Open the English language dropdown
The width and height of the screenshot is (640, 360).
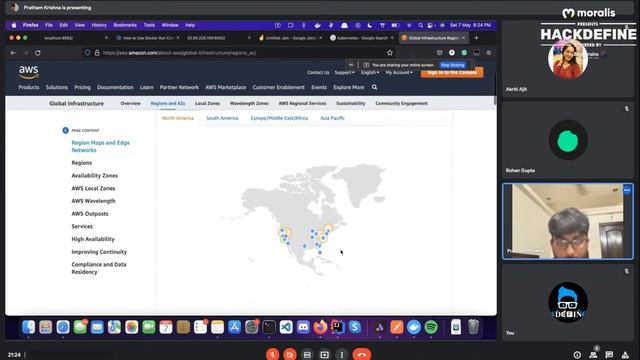click(x=370, y=72)
